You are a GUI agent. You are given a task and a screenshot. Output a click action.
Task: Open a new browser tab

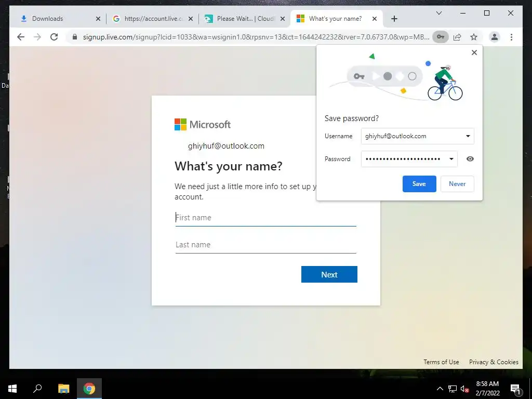(x=394, y=19)
